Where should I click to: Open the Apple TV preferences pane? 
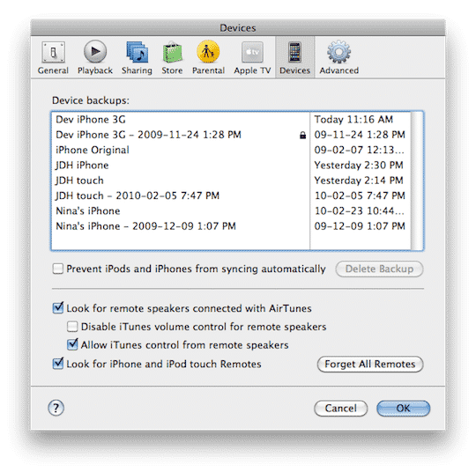pyautogui.click(x=252, y=57)
